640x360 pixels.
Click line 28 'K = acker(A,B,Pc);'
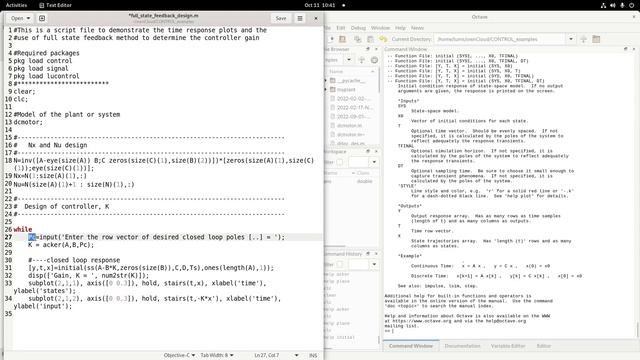click(x=61, y=245)
